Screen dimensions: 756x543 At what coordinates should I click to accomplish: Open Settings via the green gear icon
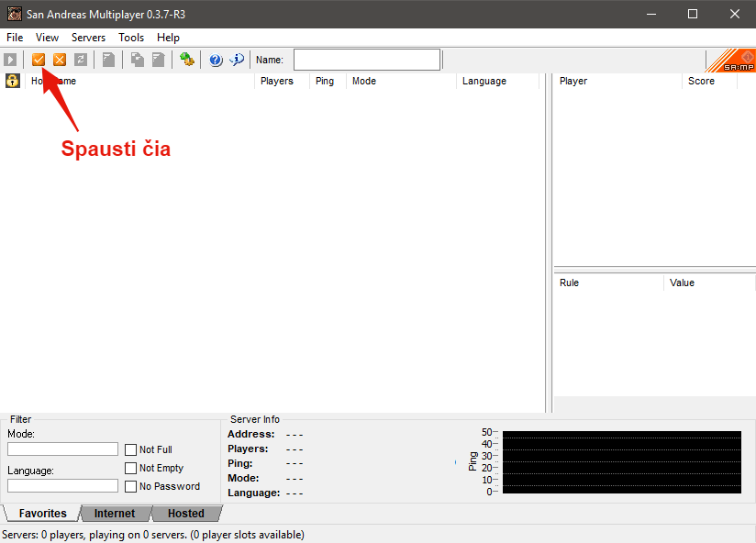coord(187,60)
